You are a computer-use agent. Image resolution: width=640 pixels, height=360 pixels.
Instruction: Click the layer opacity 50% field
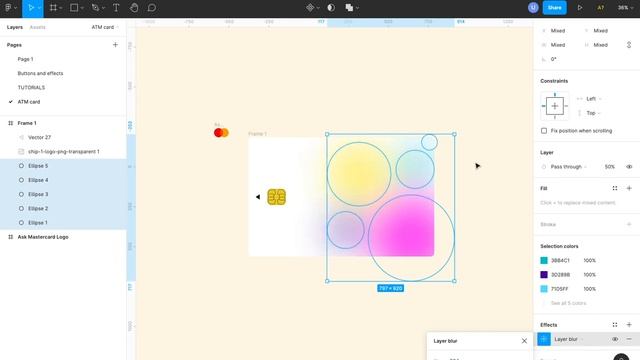[609, 167]
